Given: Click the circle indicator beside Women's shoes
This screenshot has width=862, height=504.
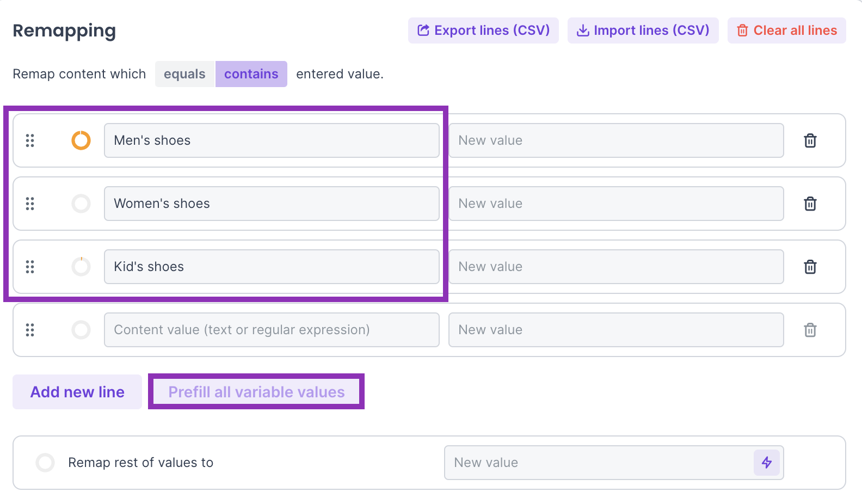Looking at the screenshot, I should 81,204.
